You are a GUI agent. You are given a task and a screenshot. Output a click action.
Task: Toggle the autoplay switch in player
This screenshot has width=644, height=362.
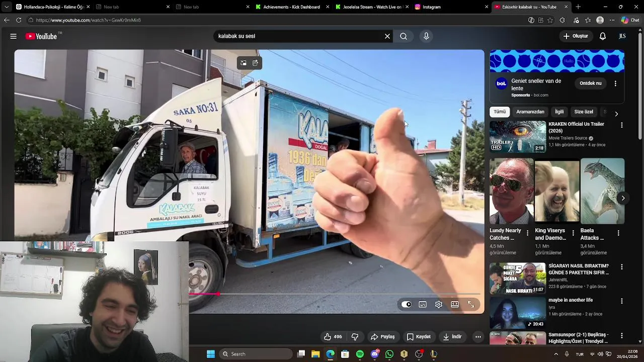407,304
